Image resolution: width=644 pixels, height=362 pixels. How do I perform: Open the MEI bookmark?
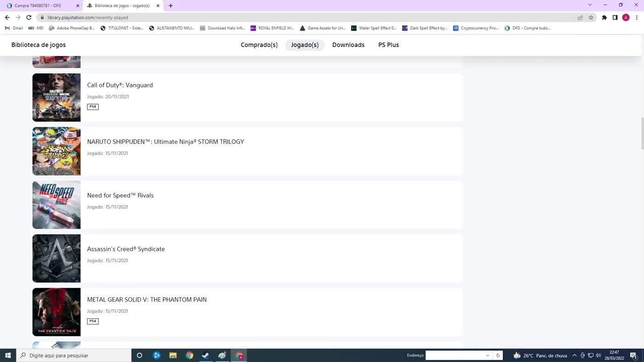[35, 28]
